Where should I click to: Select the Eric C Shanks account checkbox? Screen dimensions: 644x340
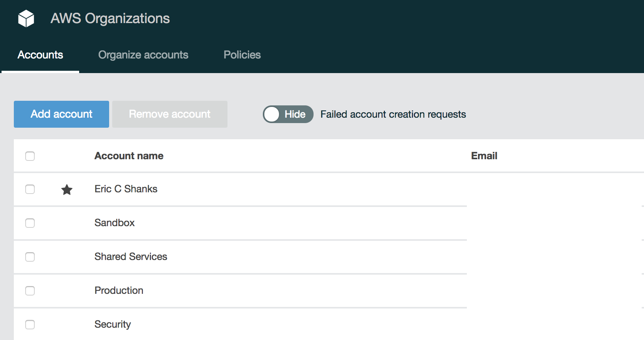[x=30, y=189]
